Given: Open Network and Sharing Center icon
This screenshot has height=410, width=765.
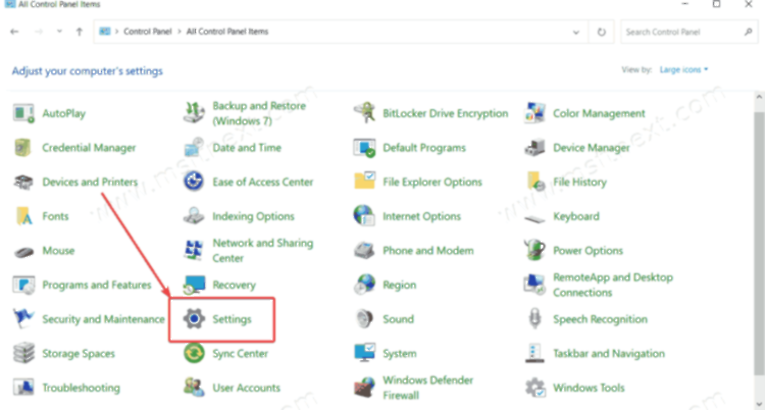Looking at the screenshot, I should (194, 250).
